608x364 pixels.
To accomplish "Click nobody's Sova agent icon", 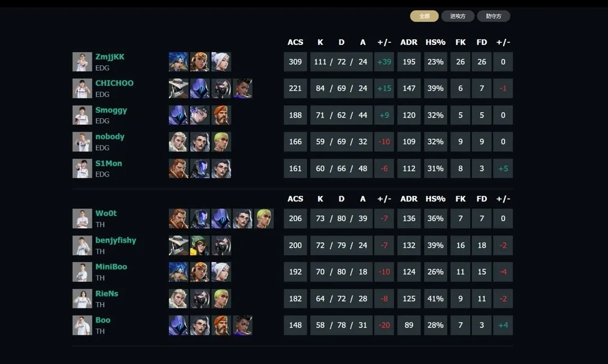I will pyautogui.click(x=178, y=141).
